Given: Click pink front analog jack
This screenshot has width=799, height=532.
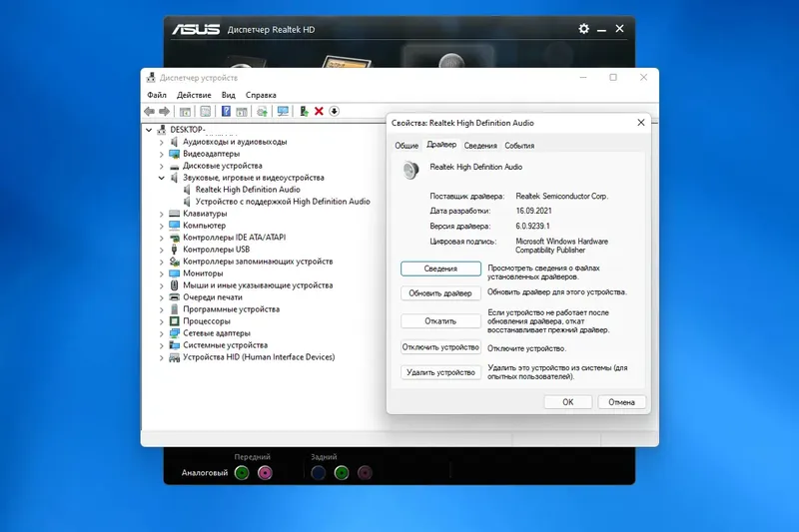Looking at the screenshot, I should pos(265,473).
